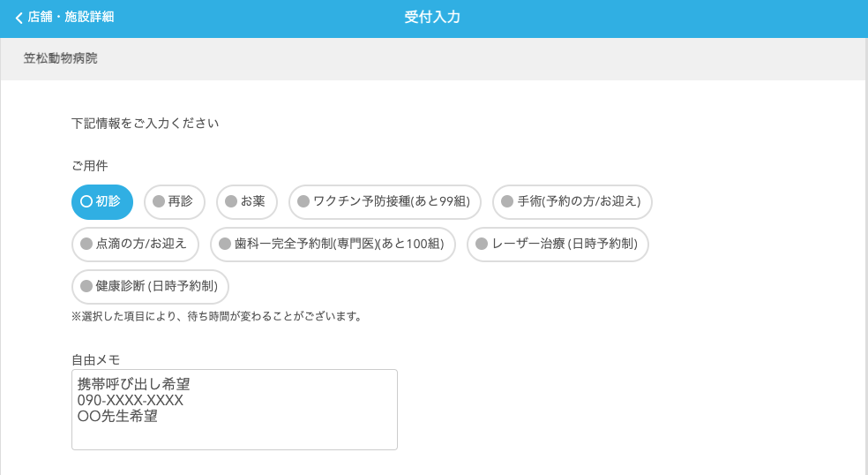Screen dimensions: 868x475
Task: Click the 自由メモ field label
Action: (x=95, y=359)
